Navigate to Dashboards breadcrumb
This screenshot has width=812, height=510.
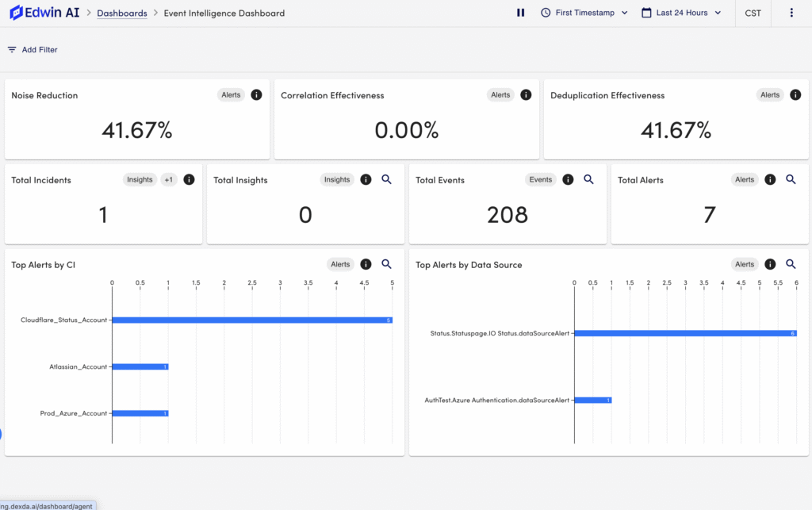[x=121, y=13]
